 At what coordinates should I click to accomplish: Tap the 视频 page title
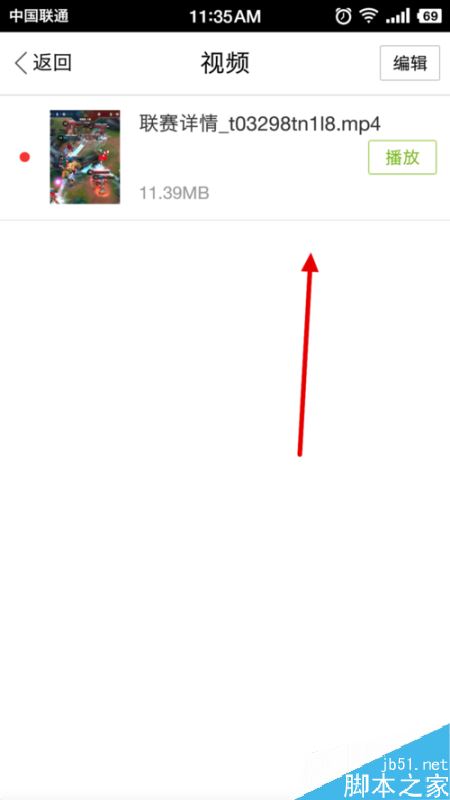point(224,63)
